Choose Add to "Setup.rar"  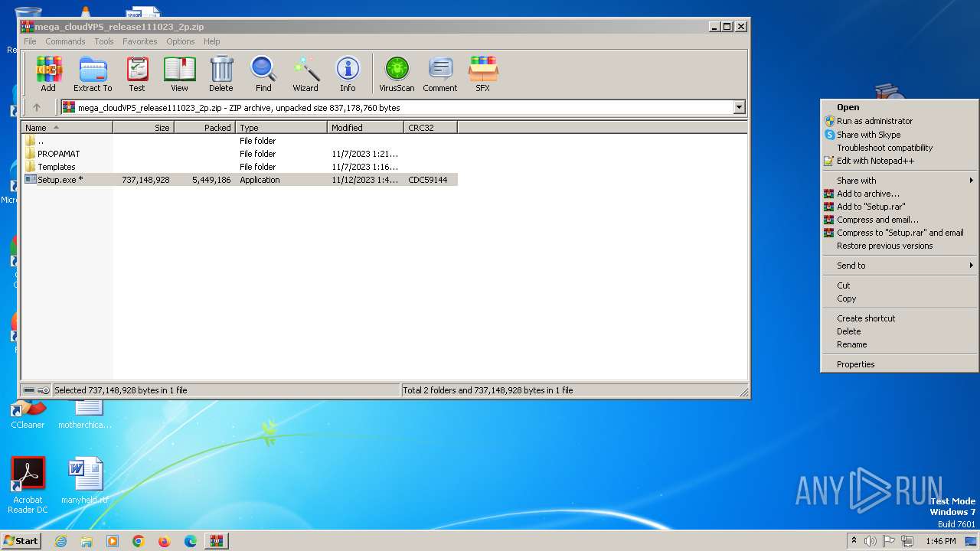tap(899, 207)
